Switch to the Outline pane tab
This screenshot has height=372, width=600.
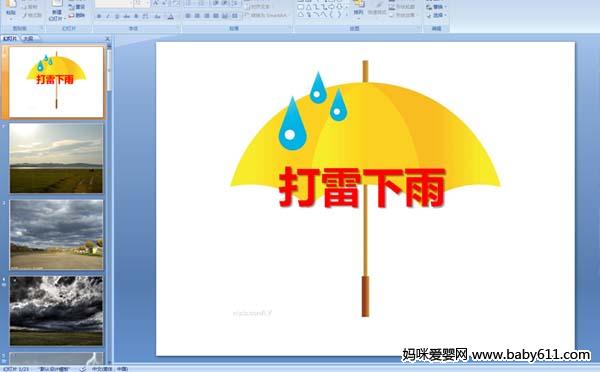[28, 38]
